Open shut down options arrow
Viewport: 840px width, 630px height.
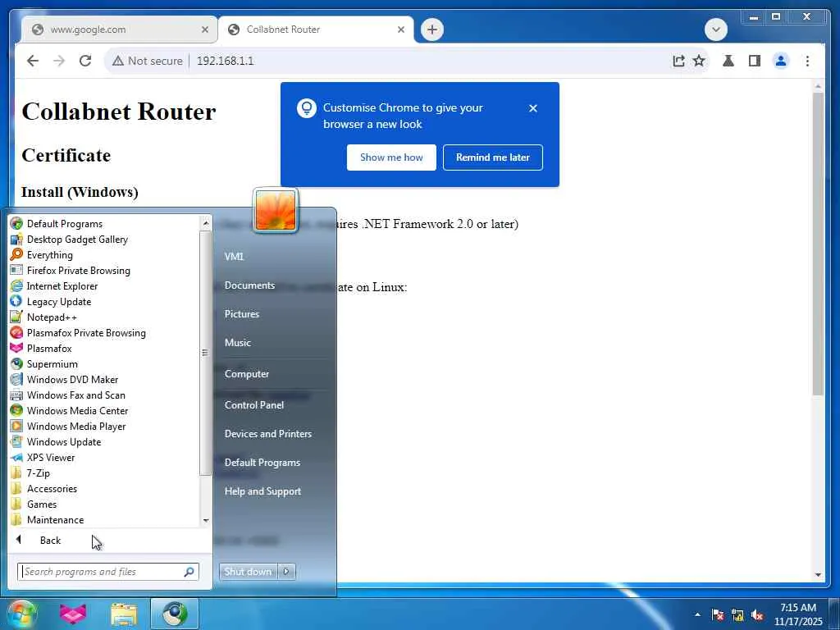[x=286, y=572]
